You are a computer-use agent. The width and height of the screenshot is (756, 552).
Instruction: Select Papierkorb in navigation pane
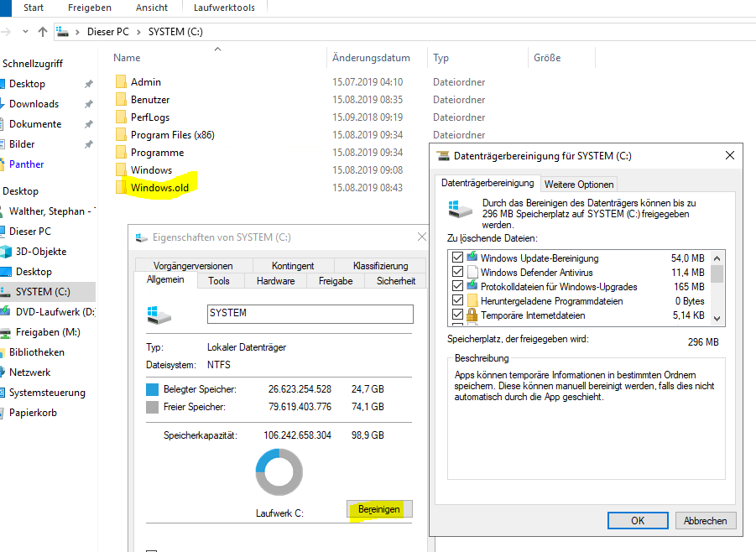[33, 413]
